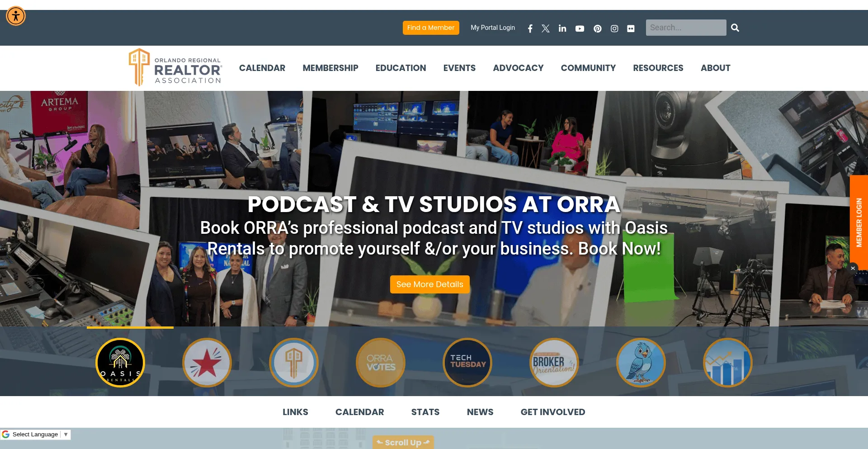The width and height of the screenshot is (868, 449).
Task: Click the Find a Member button
Action: (x=431, y=28)
